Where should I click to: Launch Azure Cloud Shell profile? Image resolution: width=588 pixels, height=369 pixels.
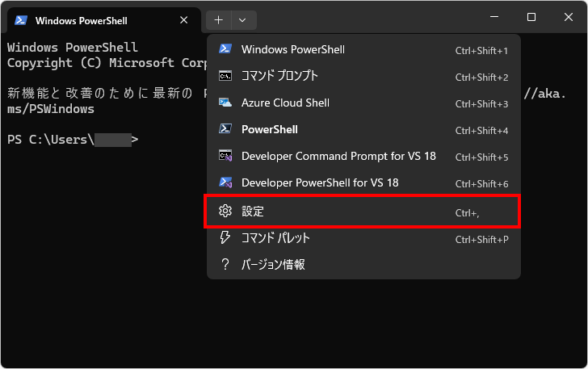click(x=363, y=103)
